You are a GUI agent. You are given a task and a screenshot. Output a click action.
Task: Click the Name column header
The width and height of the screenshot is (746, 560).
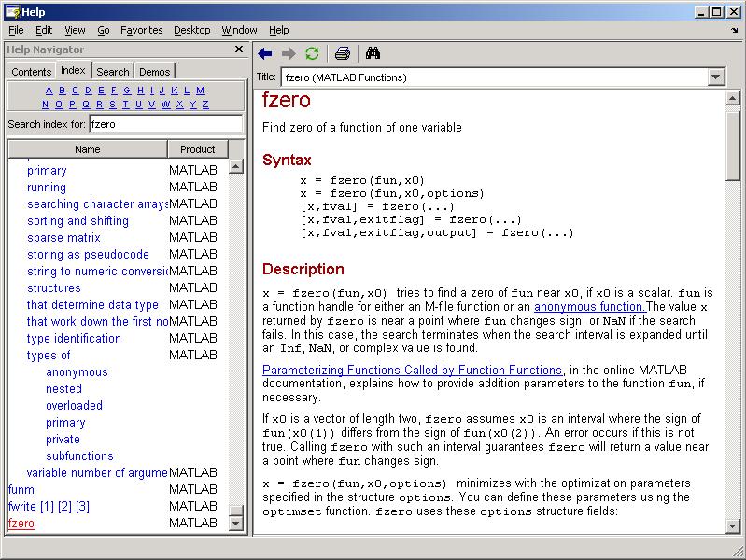point(88,149)
